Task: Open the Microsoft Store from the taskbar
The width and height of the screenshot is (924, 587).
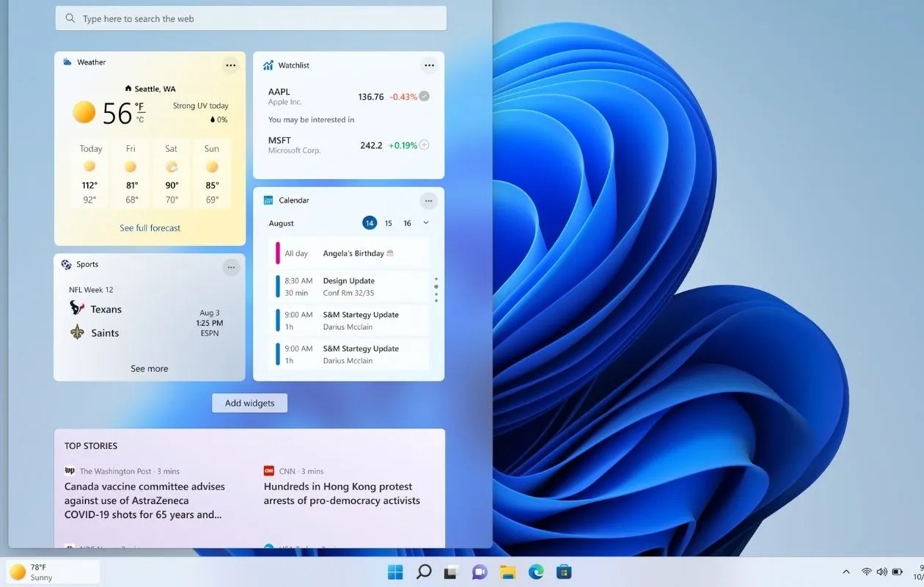Action: coord(563,571)
